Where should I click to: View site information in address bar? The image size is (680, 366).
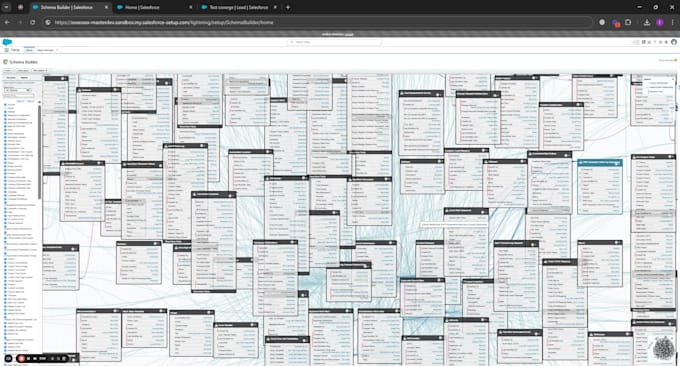(x=48, y=22)
